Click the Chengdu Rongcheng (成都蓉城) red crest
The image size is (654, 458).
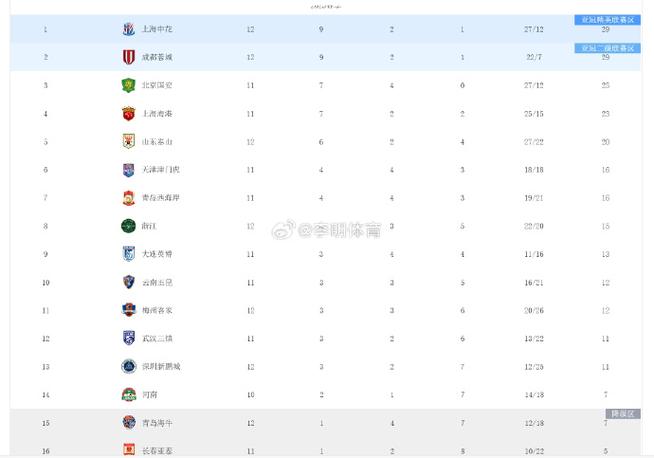pos(128,57)
